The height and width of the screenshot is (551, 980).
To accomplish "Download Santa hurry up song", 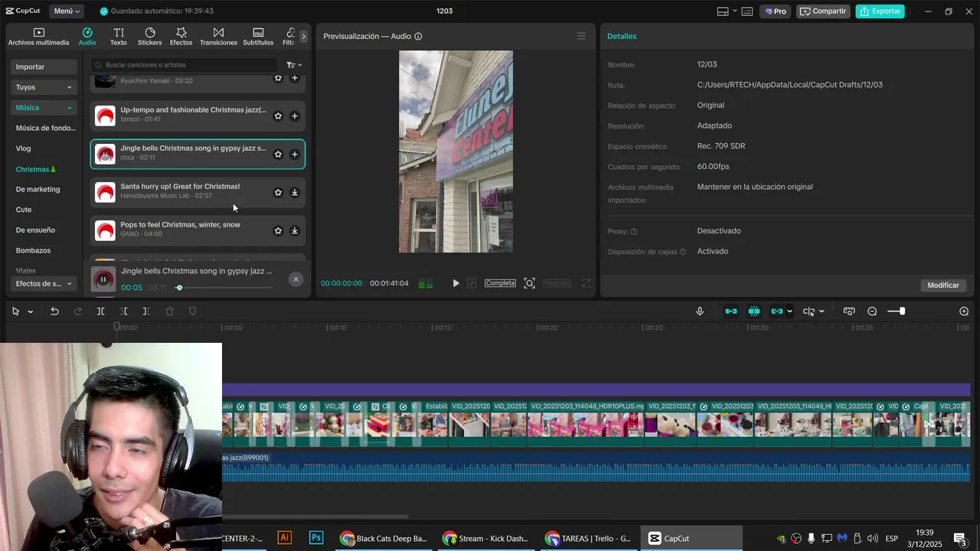I will 295,193.
